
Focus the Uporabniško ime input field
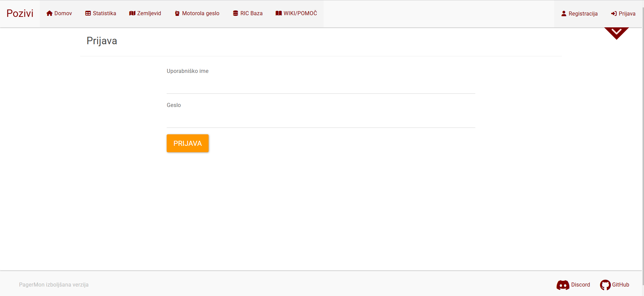tap(321, 86)
